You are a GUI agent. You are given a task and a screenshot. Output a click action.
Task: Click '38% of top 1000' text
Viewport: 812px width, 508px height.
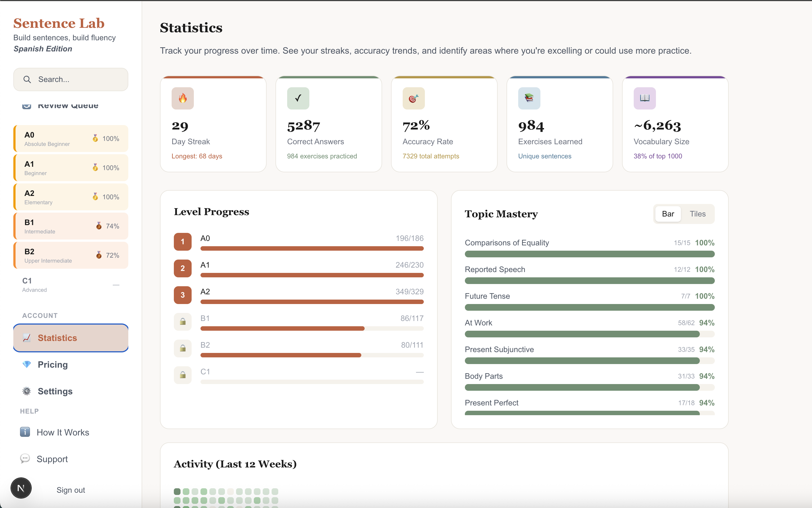tap(658, 156)
